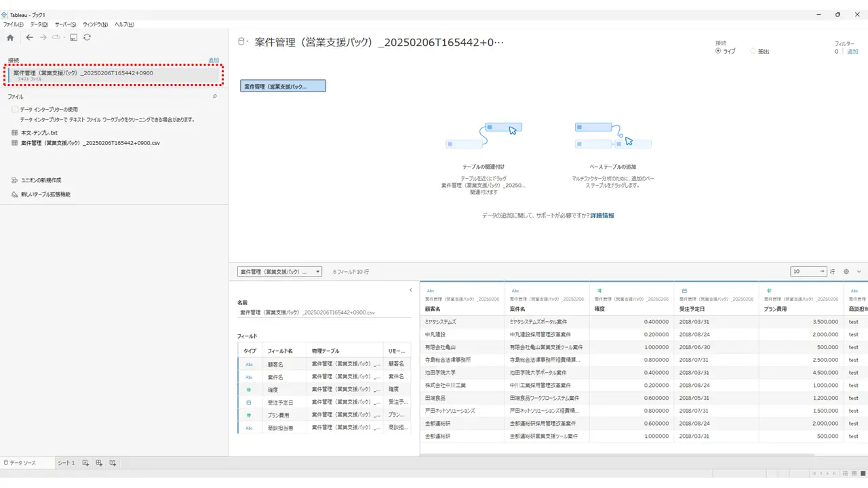Click the Home icon in toolbar
Screen dimensions: 868x488
[10, 37]
